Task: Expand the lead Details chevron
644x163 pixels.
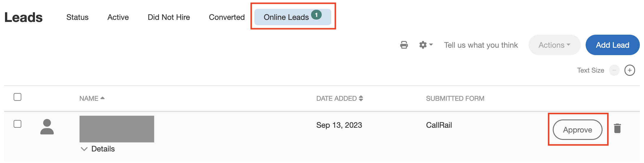Action: [x=84, y=149]
